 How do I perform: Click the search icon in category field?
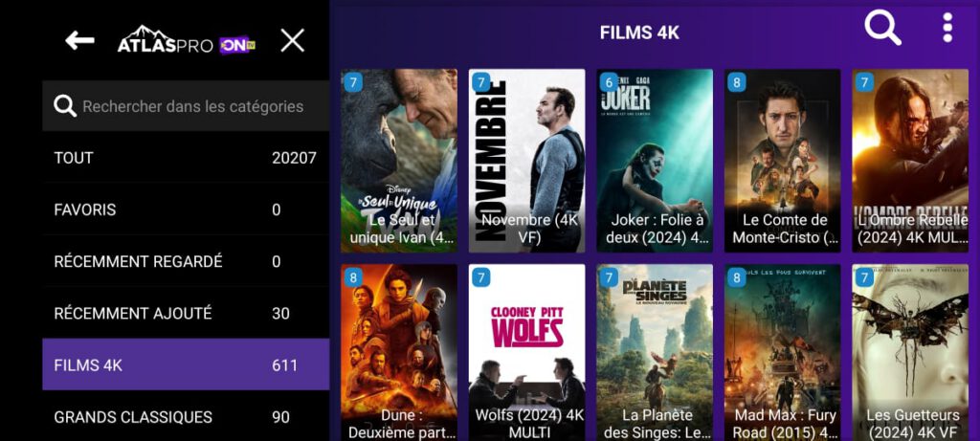tap(65, 106)
